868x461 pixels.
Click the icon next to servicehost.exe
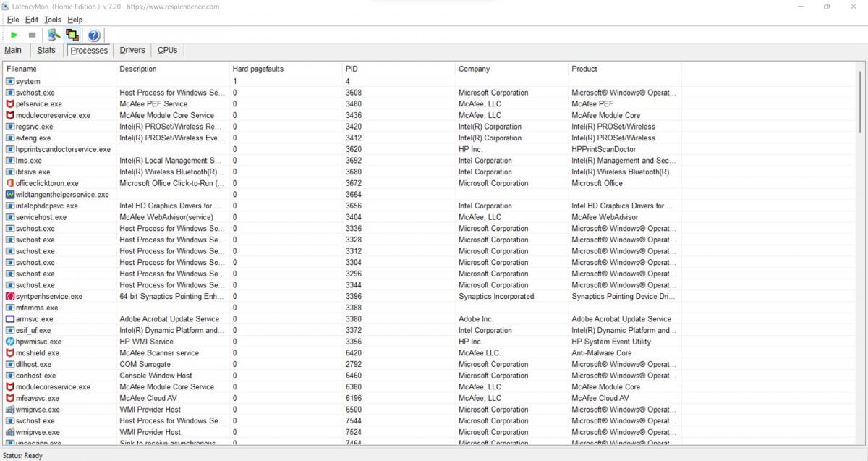(x=10, y=217)
